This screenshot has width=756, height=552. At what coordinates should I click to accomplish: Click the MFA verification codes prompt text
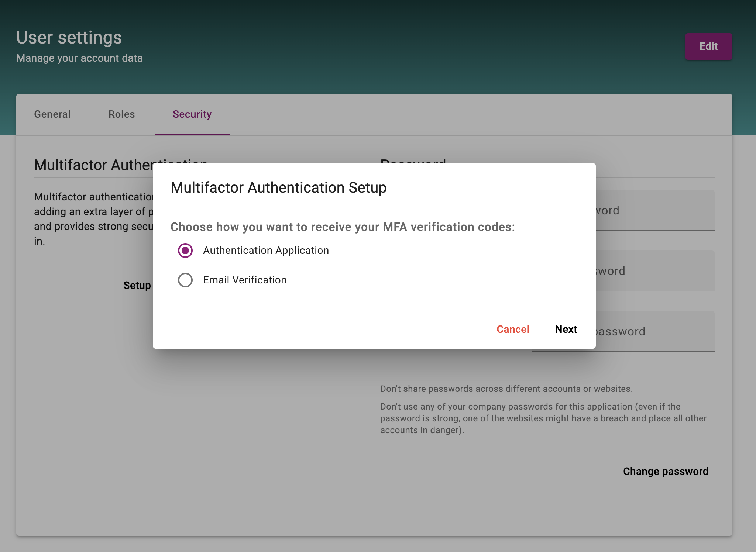343,227
